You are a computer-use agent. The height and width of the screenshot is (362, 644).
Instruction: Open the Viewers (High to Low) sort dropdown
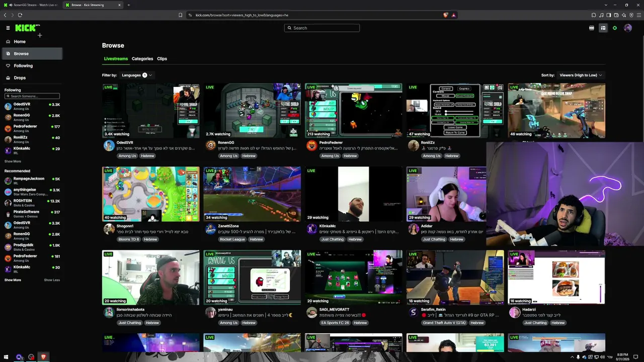click(x=581, y=75)
